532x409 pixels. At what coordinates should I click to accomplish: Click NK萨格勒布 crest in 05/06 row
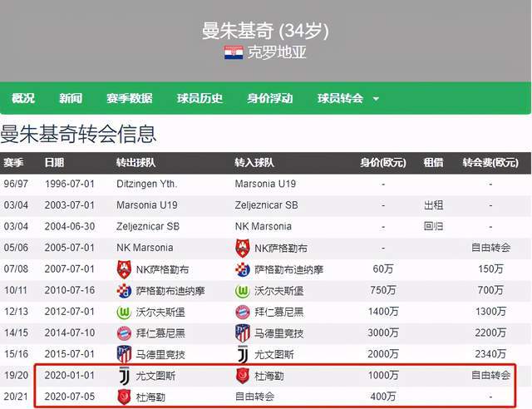coord(243,248)
